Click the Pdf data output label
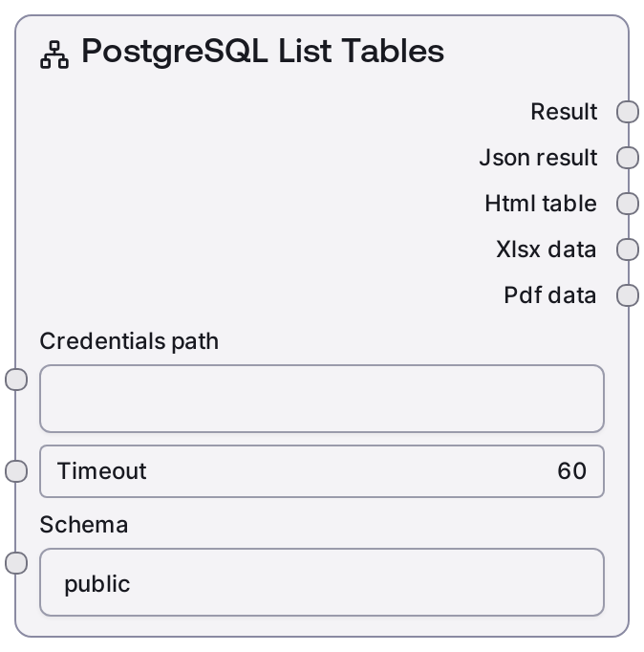 coord(550,295)
